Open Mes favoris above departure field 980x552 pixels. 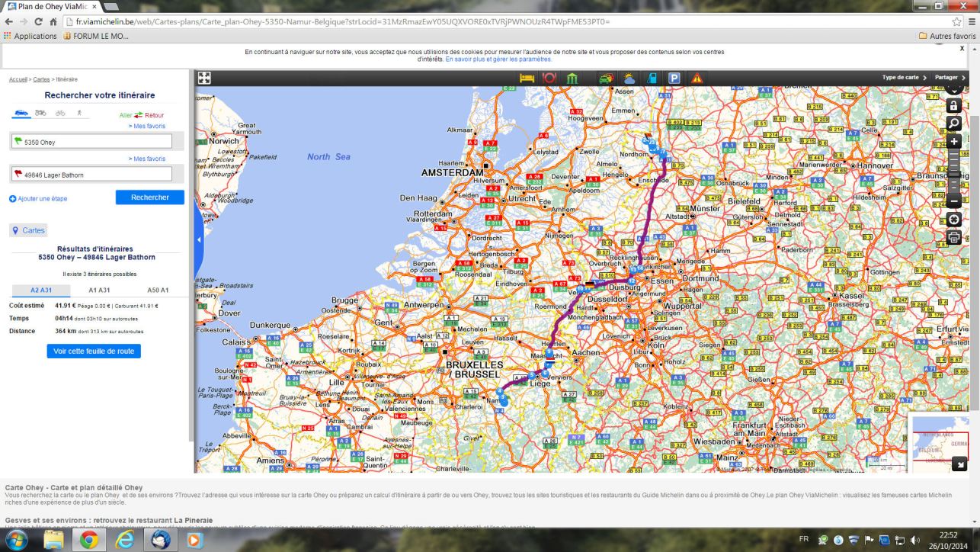(x=147, y=127)
